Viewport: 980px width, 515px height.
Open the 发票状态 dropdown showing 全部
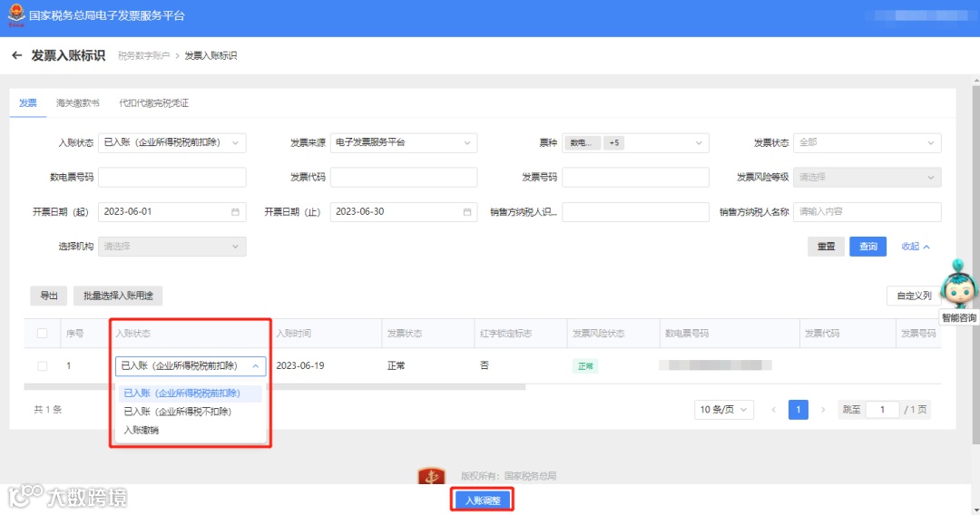867,142
